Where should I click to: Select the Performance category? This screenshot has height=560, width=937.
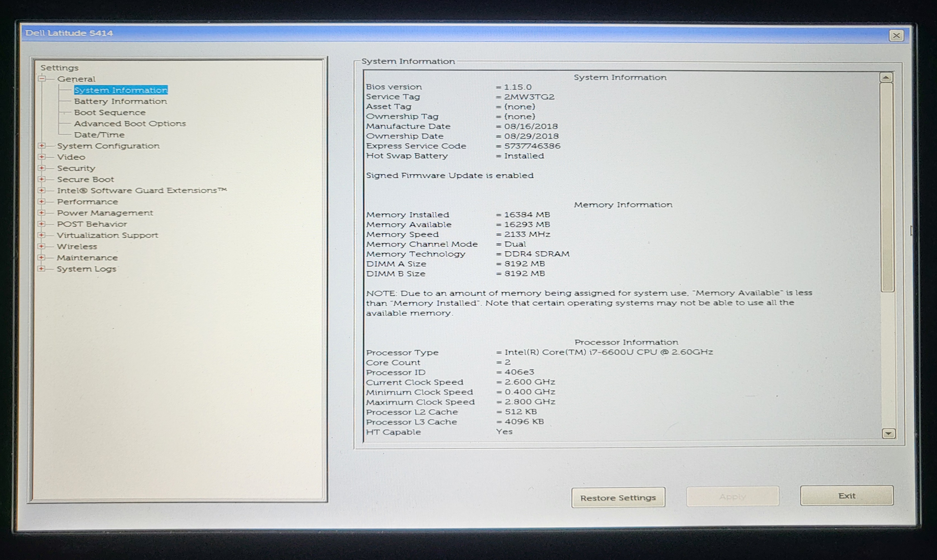click(x=87, y=202)
